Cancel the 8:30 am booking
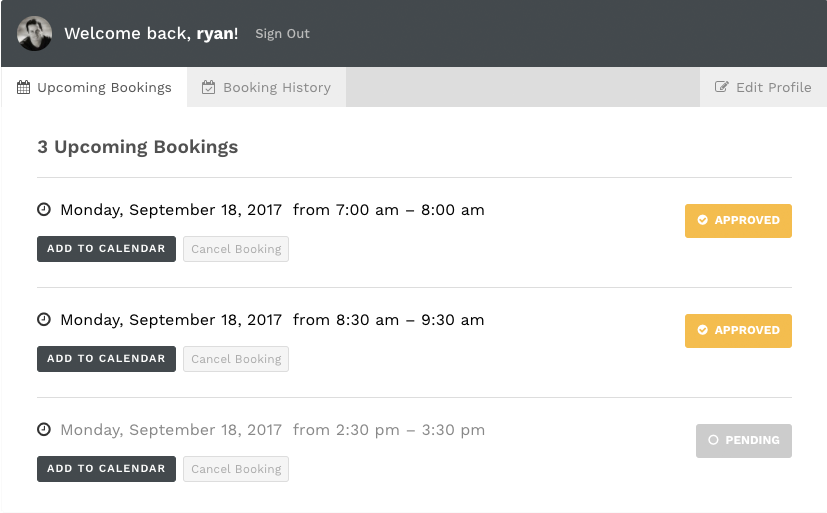827x513 pixels. tap(236, 359)
